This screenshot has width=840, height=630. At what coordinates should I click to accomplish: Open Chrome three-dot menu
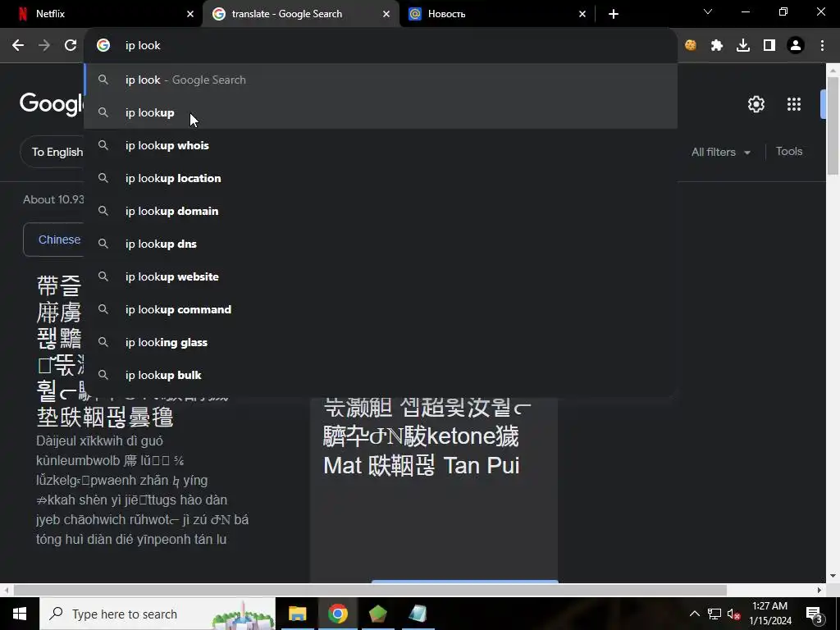pos(822,46)
